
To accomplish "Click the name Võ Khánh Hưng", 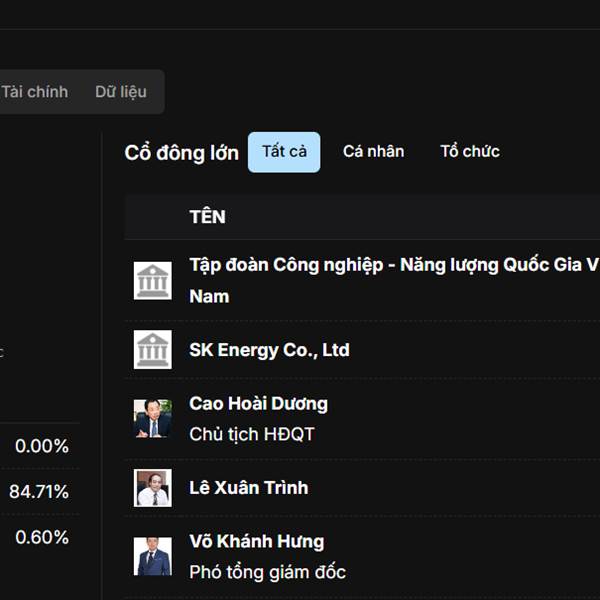I will (x=256, y=542).
